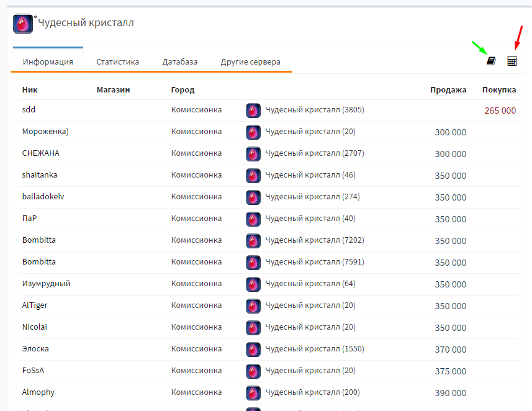532x411 pixels.
Task: Open the Чудесный кристалл (274) item link
Action: point(312,197)
